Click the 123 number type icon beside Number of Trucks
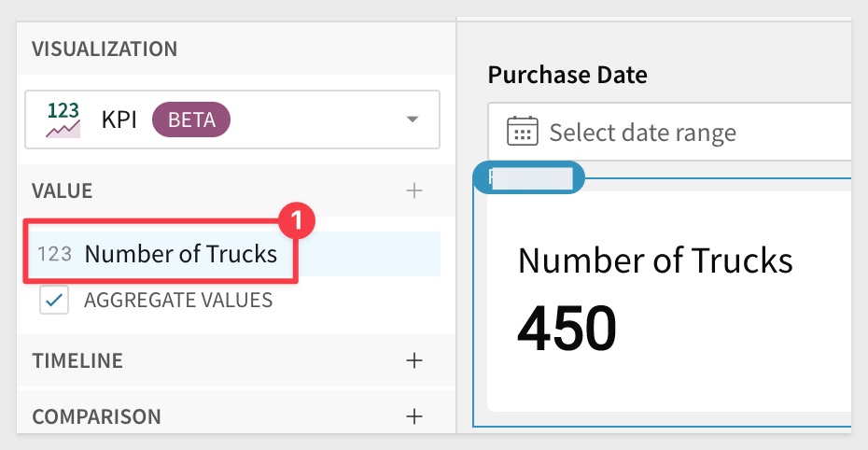The image size is (868, 450). tap(54, 254)
